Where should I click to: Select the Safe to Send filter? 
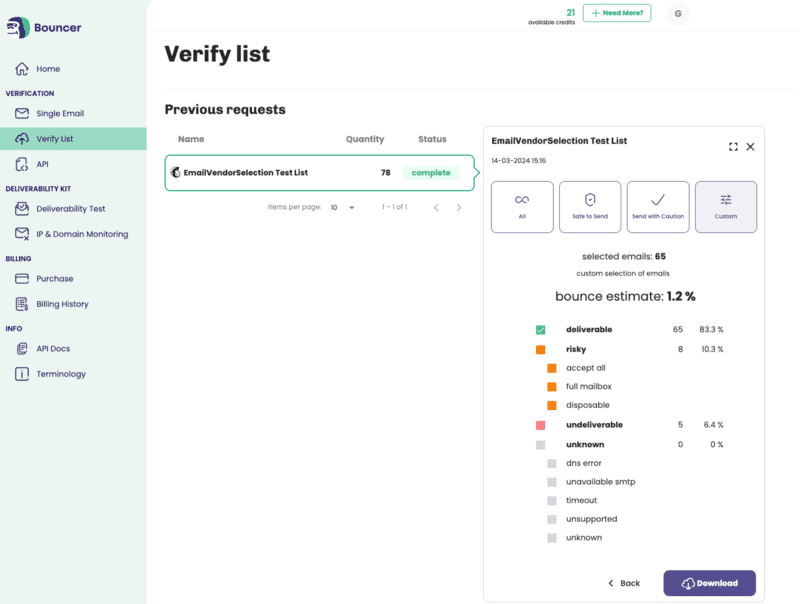pyautogui.click(x=590, y=207)
